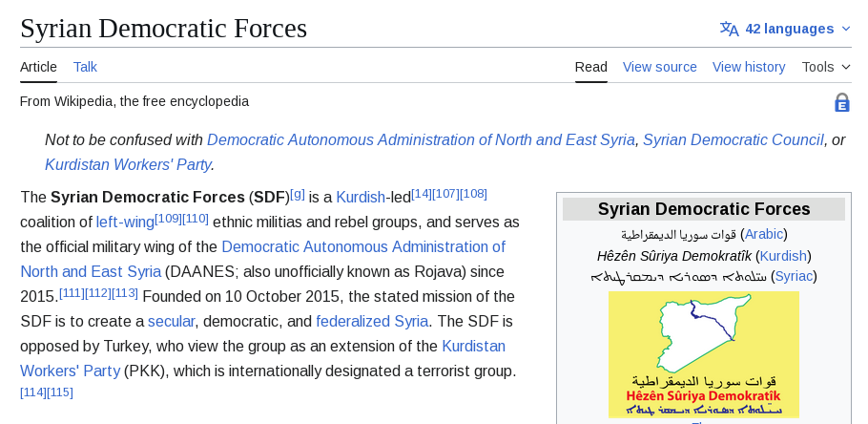Click the page protection padlock icon
This screenshot has height=424, width=868.
pos(841,102)
